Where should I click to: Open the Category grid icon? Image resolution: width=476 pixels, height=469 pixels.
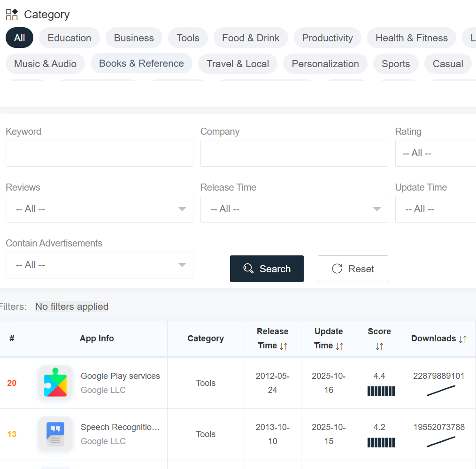click(11, 15)
